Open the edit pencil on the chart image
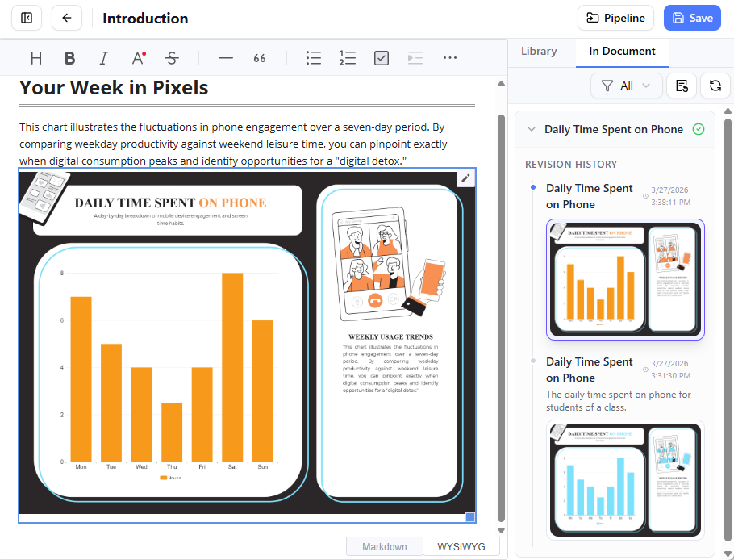 (465, 178)
